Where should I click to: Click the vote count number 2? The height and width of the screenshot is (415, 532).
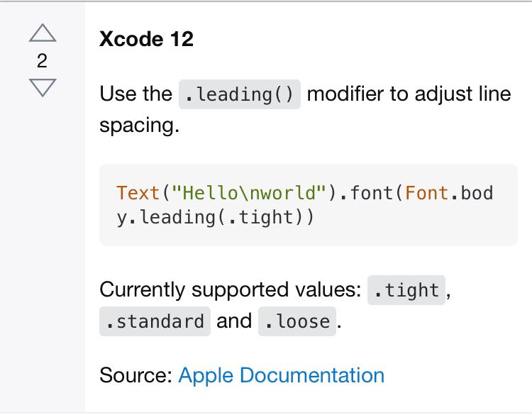coord(42,61)
